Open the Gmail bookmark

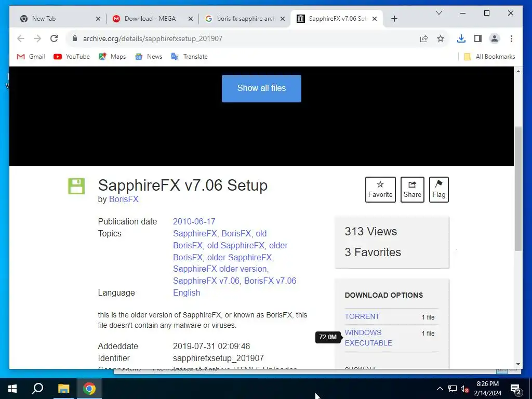click(x=31, y=57)
